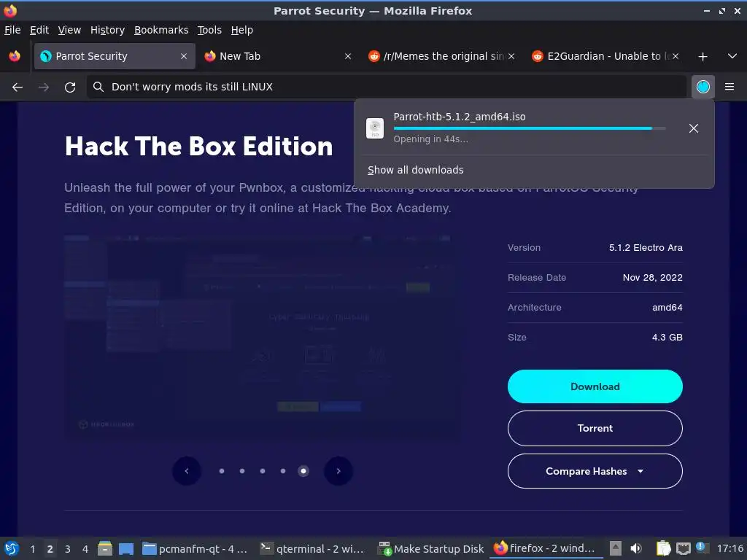The image size is (747, 560).
Task: Click the downloads progress icon in toolbar
Action: click(x=703, y=87)
